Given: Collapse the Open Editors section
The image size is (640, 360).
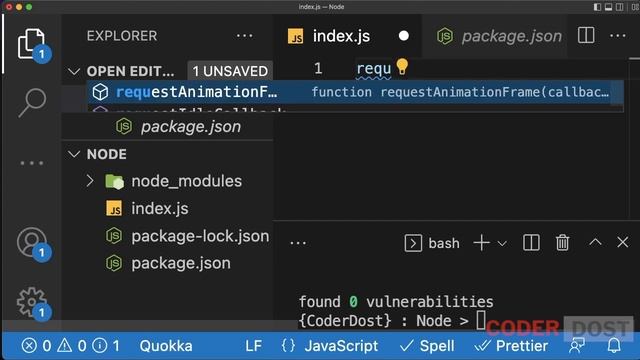Looking at the screenshot, I should point(74,72).
